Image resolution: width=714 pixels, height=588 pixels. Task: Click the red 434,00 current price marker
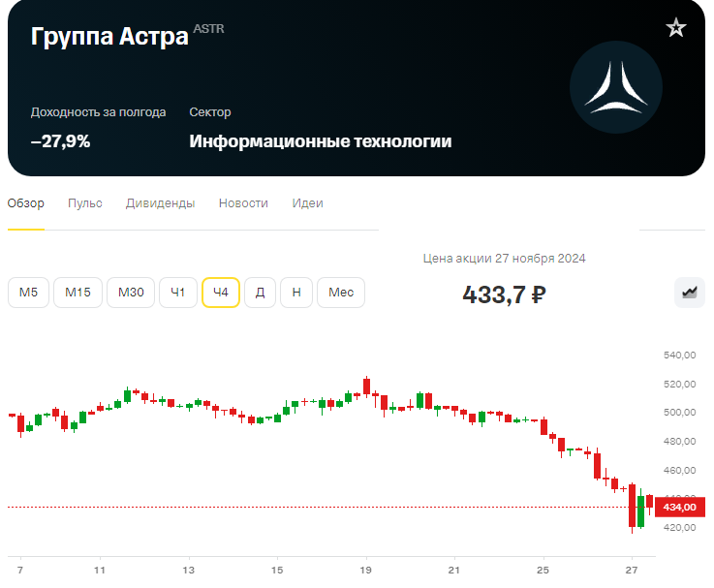coord(680,507)
